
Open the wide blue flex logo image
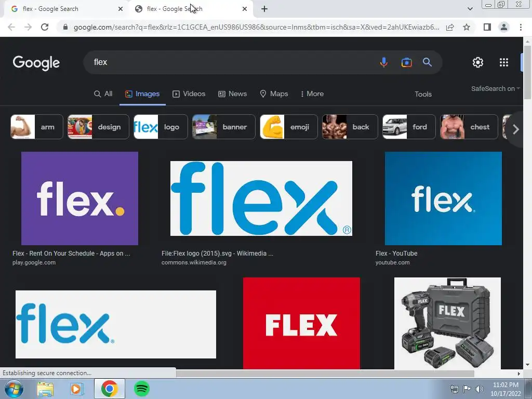116,324
